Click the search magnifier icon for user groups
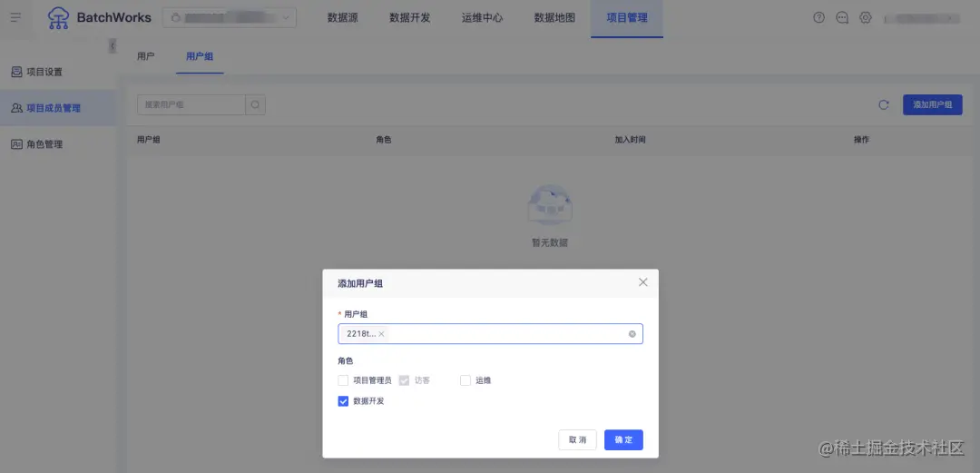The width and height of the screenshot is (980, 473). click(x=255, y=105)
